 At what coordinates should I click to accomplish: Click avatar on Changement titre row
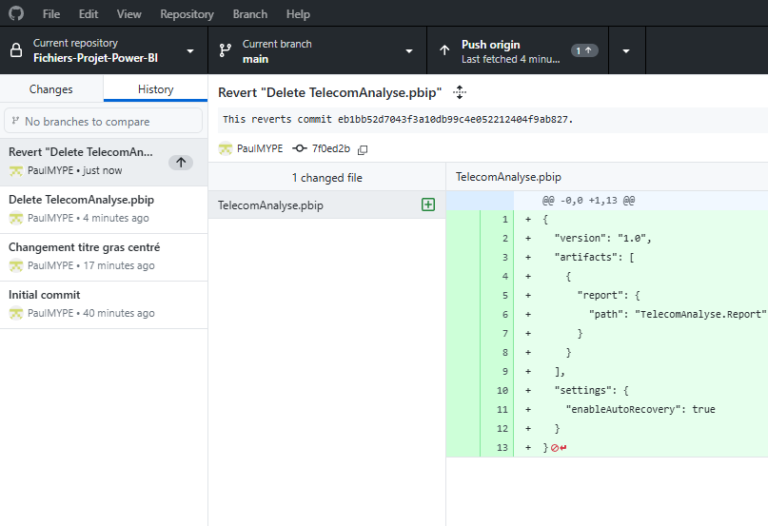point(16,265)
